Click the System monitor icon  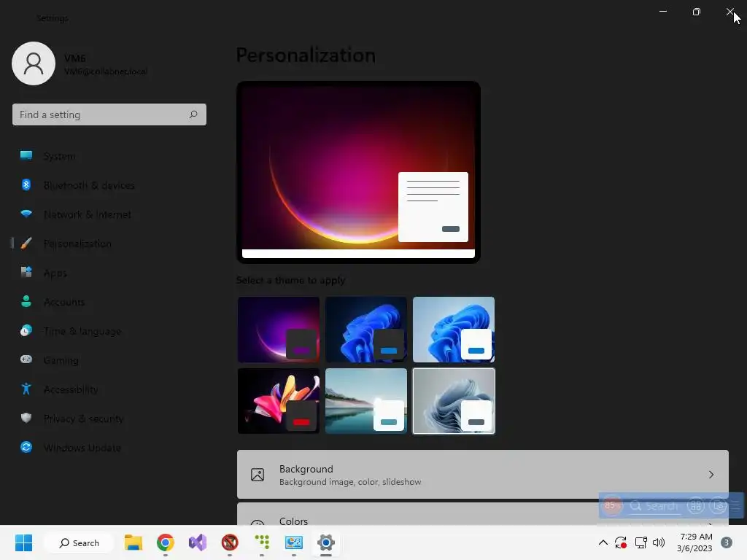[x=26, y=155]
